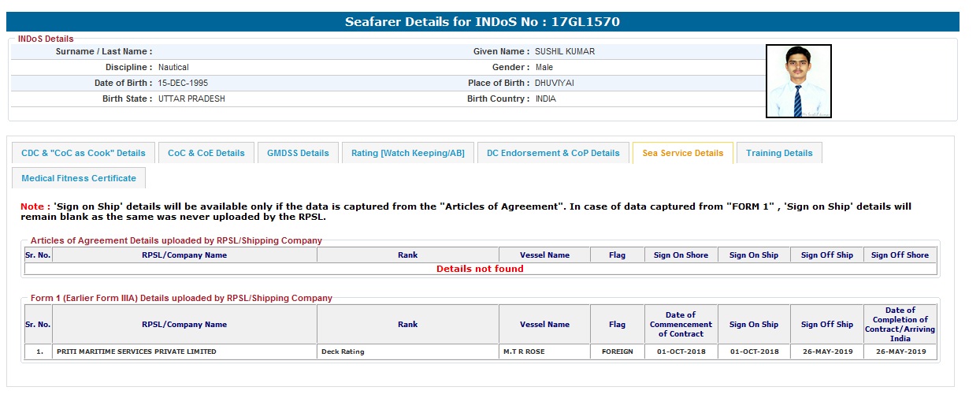Click the Seafarer Details title banner

[x=482, y=22]
